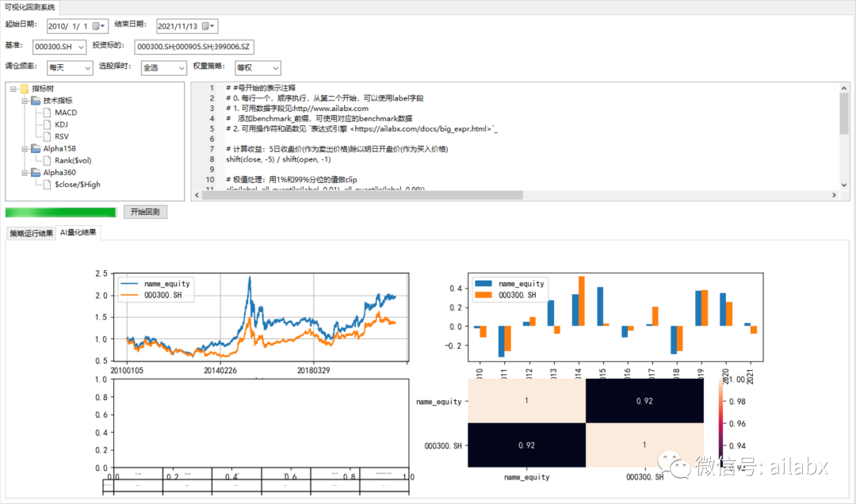
Task: Click code line with shift(close, -5) expression
Action: point(278,159)
